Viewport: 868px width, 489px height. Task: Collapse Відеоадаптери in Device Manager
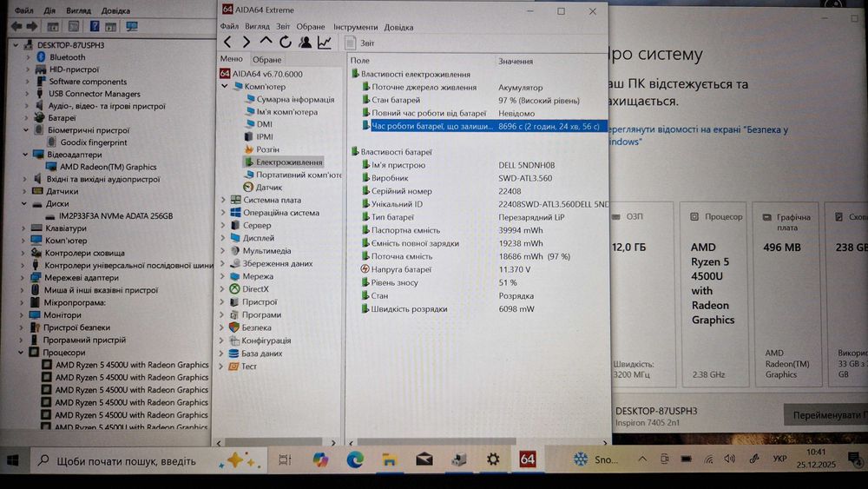(x=25, y=155)
